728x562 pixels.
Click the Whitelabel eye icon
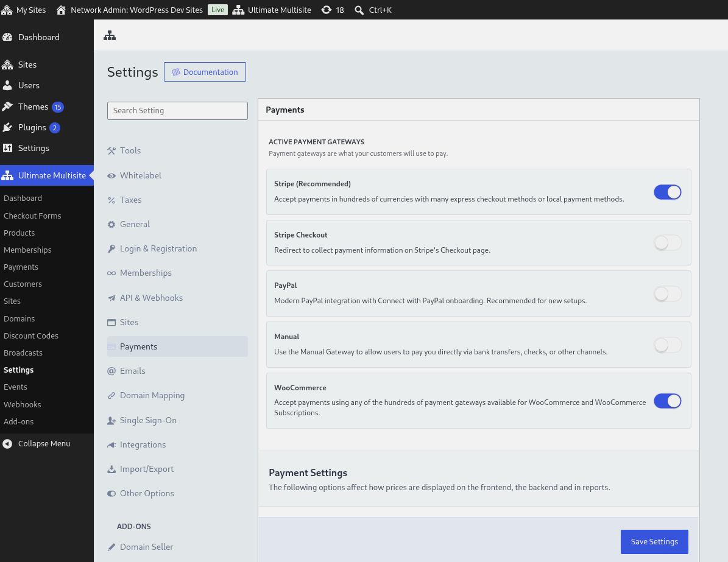(111, 175)
